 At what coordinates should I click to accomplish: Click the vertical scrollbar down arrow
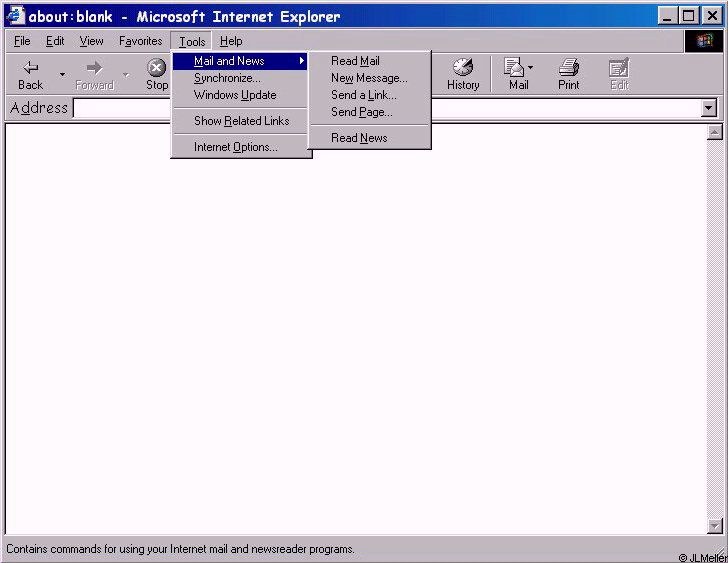coord(715,526)
